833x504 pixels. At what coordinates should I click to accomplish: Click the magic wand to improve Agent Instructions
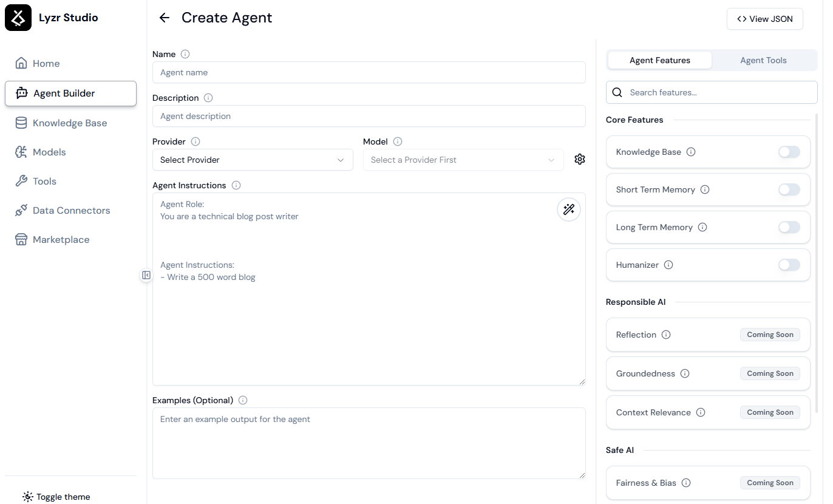(x=569, y=209)
